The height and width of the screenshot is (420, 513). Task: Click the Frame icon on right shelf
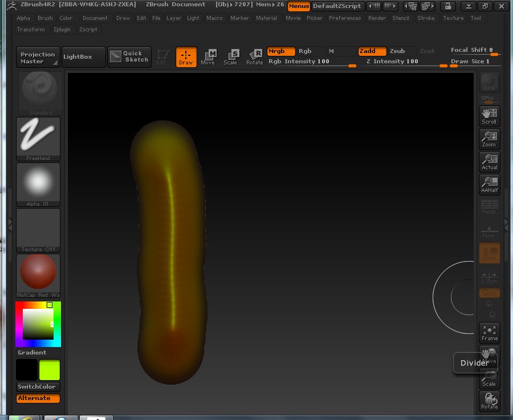[489, 332]
